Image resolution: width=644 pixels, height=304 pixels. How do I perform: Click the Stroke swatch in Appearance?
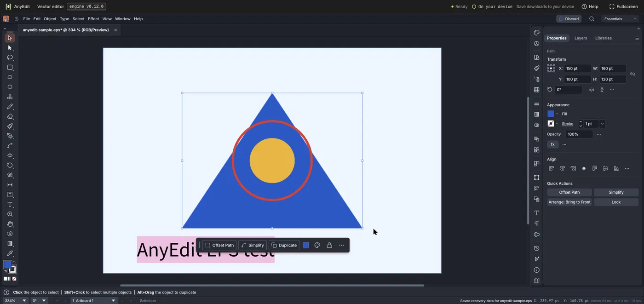pos(551,124)
